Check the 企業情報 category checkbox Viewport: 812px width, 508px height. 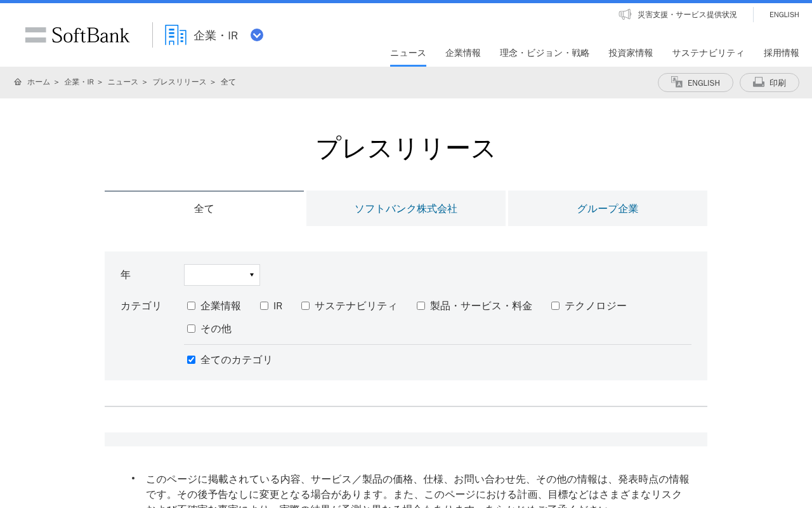[191, 306]
